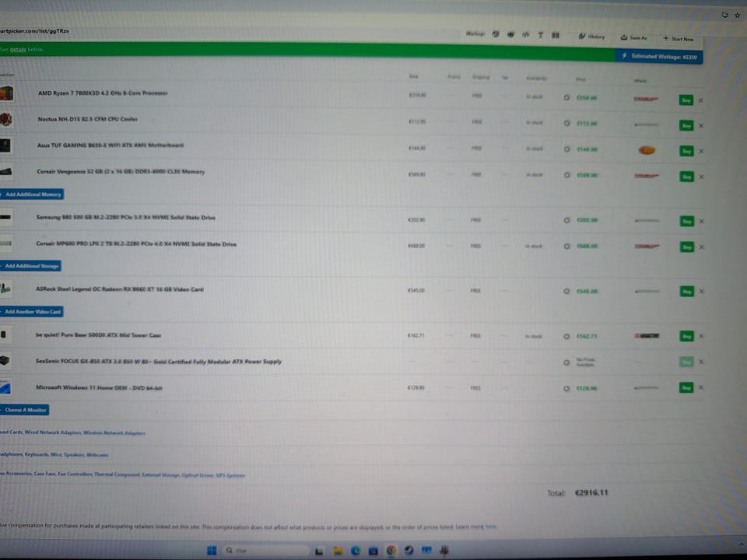Buy the Corsair Vengeance memory

[x=686, y=177]
